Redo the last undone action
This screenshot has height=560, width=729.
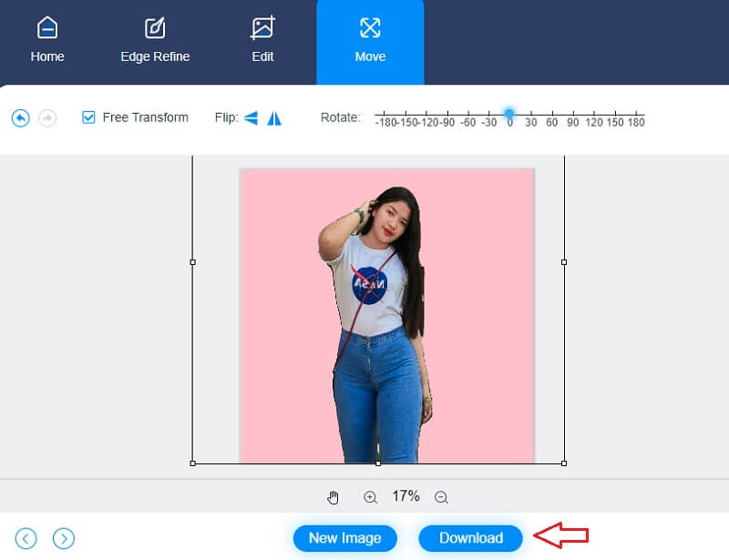[x=46, y=117]
